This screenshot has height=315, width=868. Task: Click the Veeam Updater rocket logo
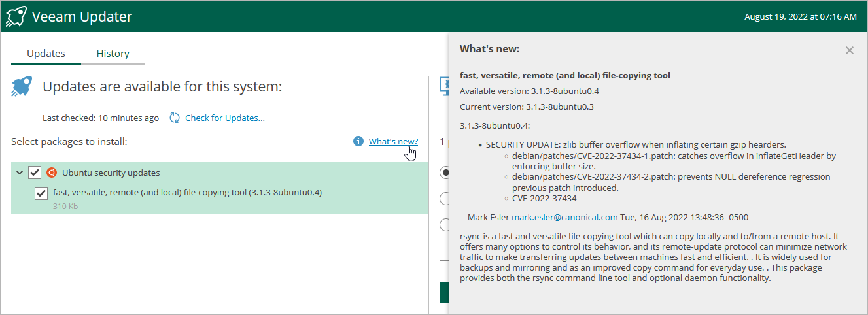(16, 16)
